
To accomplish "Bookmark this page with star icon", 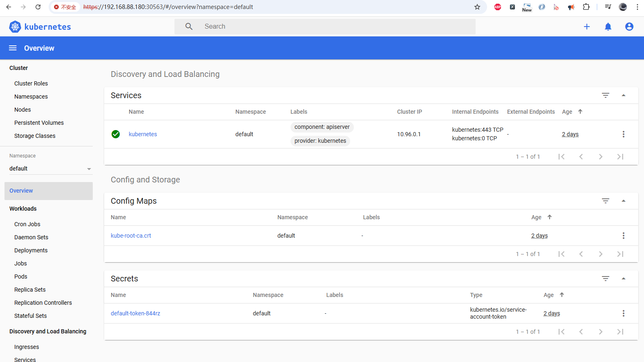I will point(477,7).
